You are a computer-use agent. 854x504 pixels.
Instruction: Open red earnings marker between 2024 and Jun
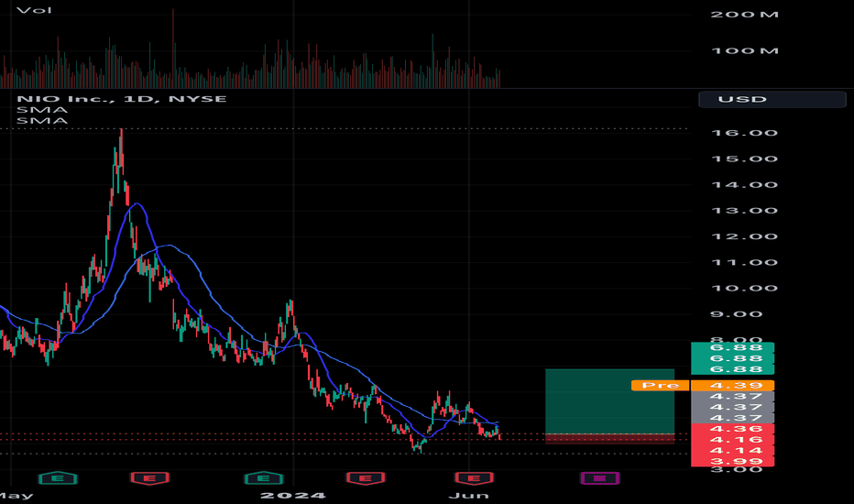tap(366, 478)
